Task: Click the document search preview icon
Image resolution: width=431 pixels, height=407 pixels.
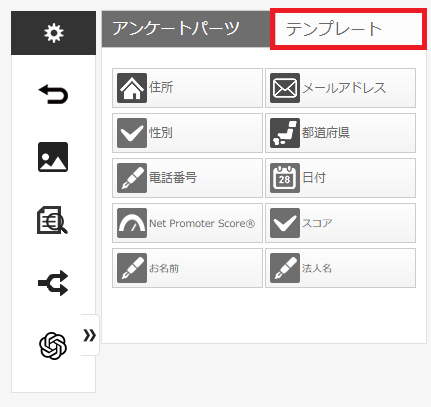Action: (52, 220)
